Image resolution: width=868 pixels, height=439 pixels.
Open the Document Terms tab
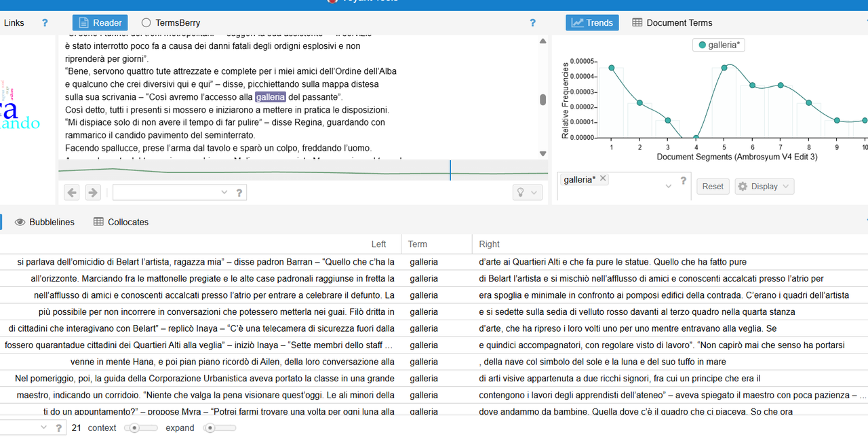click(x=672, y=22)
